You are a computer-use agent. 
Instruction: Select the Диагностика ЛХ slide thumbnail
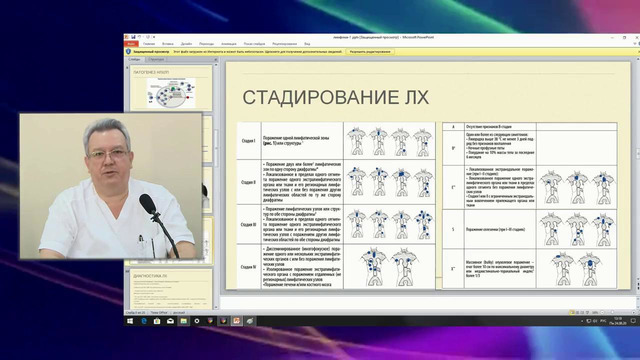171,289
